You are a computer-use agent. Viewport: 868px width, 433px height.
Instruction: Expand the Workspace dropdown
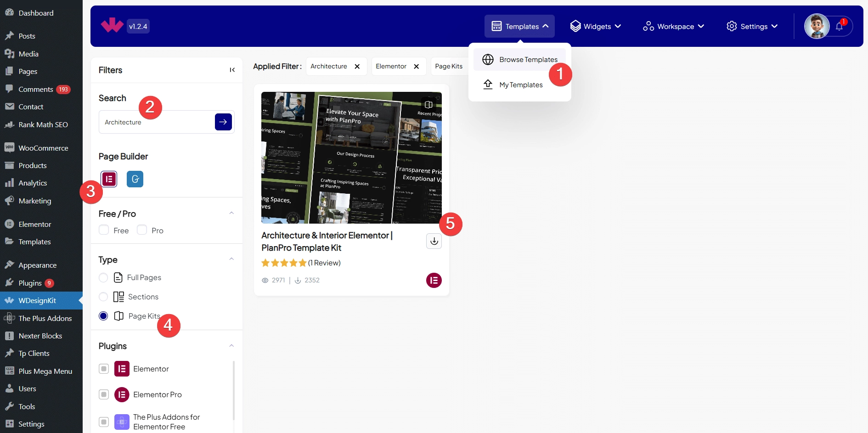pyautogui.click(x=673, y=27)
